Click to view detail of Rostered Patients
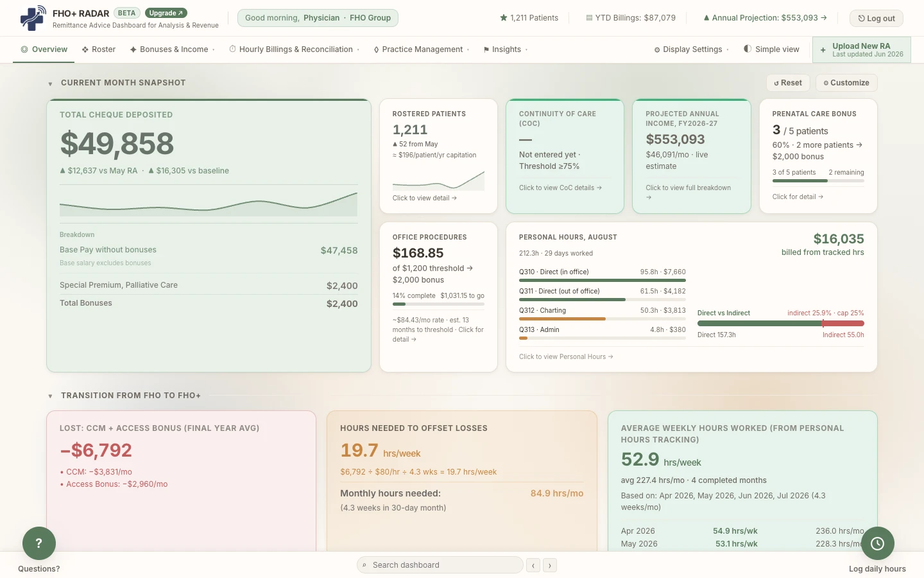The image size is (924, 578). click(x=425, y=198)
